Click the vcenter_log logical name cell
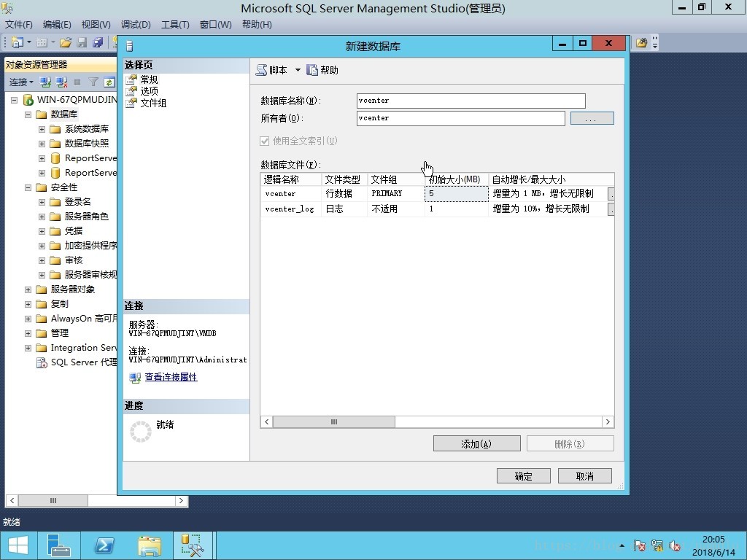This screenshot has height=560, width=747. coord(290,209)
